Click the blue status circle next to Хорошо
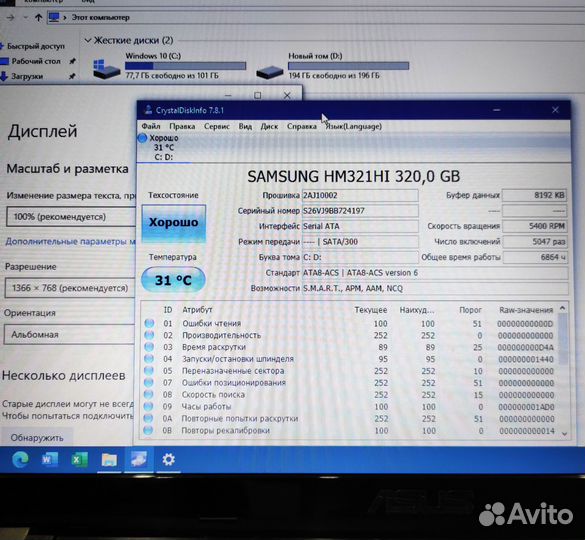The image size is (585, 540). 142,138
